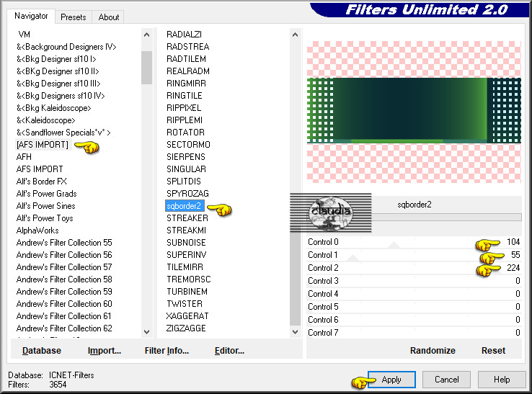Select AFS IMPORT without brackets

click(40, 169)
